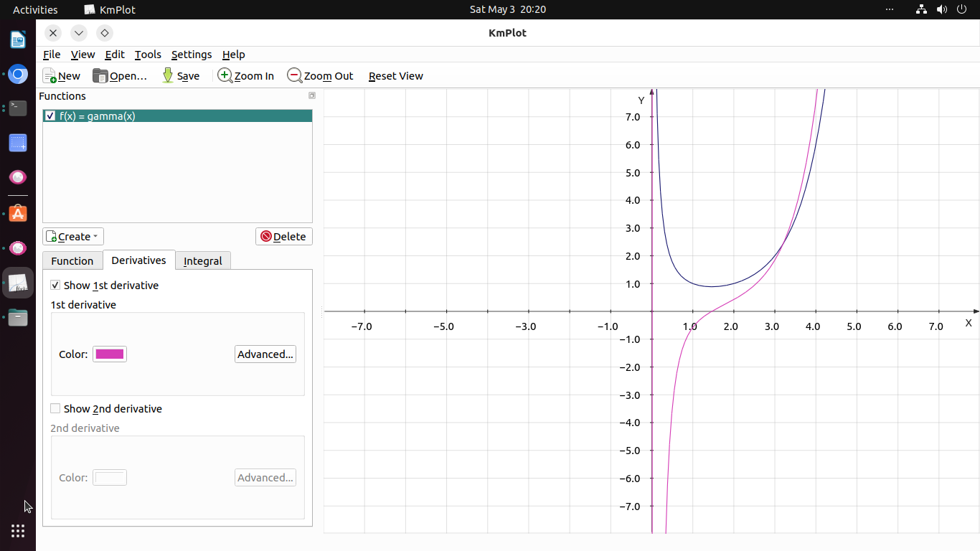Image resolution: width=980 pixels, height=551 pixels.
Task: Open a file with the Open… button
Action: [120, 76]
